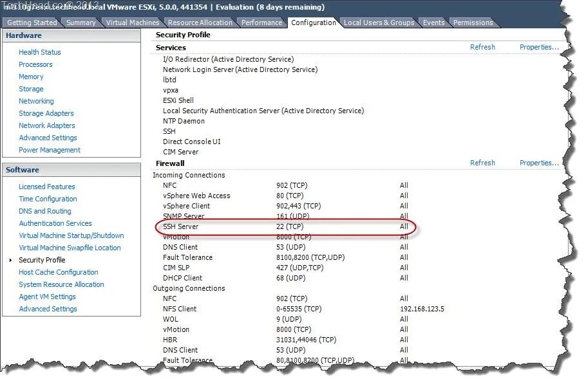588x386 pixels.
Task: Open Virtual Machine Startup/Shutdown link
Action: tap(71, 235)
